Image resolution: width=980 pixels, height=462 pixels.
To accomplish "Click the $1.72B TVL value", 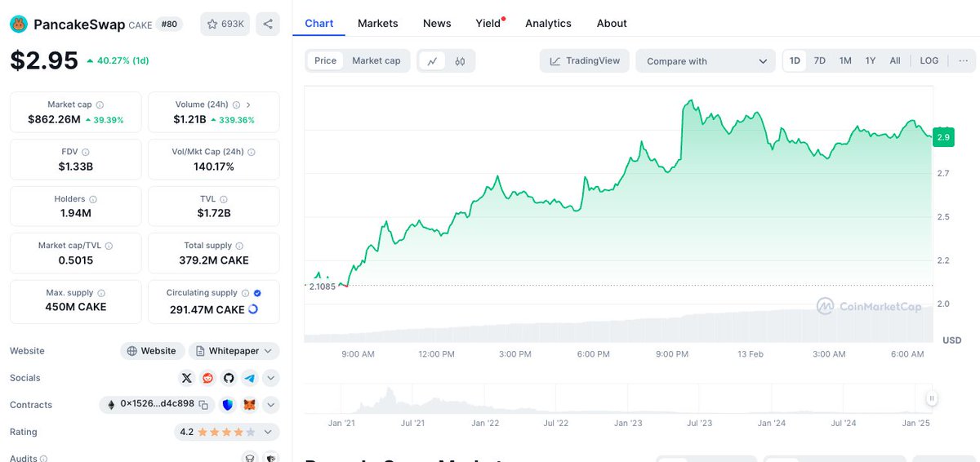I will 214,213.
